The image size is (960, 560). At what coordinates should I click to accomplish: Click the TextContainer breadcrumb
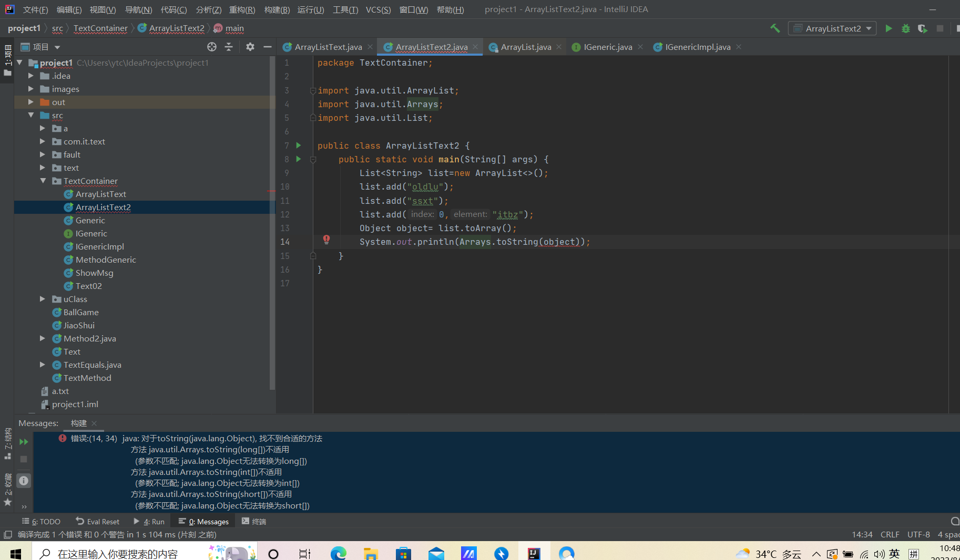point(100,28)
